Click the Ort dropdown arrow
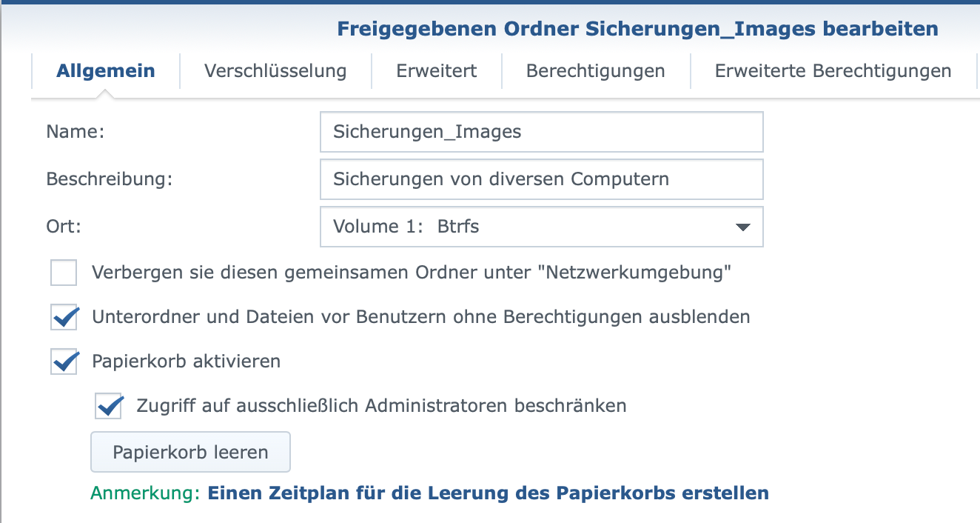This screenshot has width=980, height=523. click(x=743, y=227)
